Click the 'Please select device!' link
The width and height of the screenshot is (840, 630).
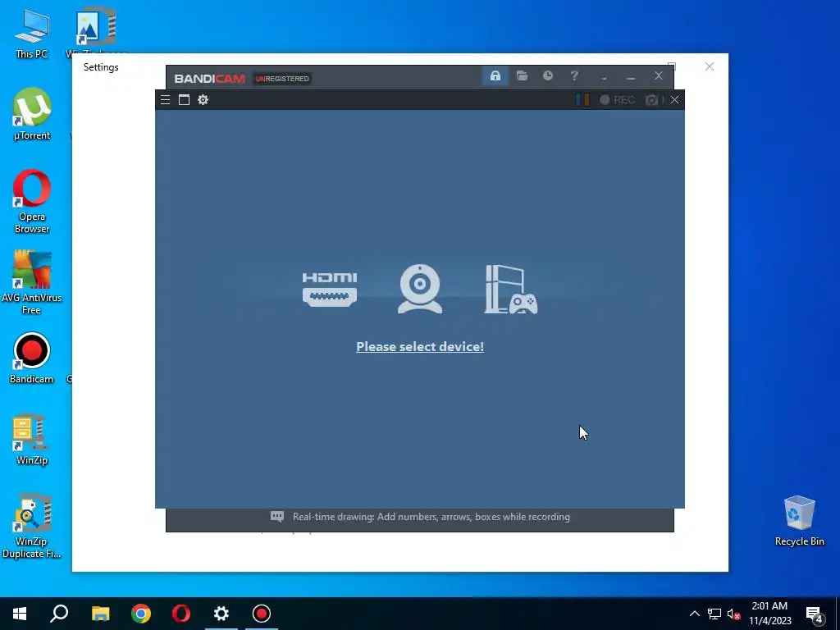click(420, 347)
